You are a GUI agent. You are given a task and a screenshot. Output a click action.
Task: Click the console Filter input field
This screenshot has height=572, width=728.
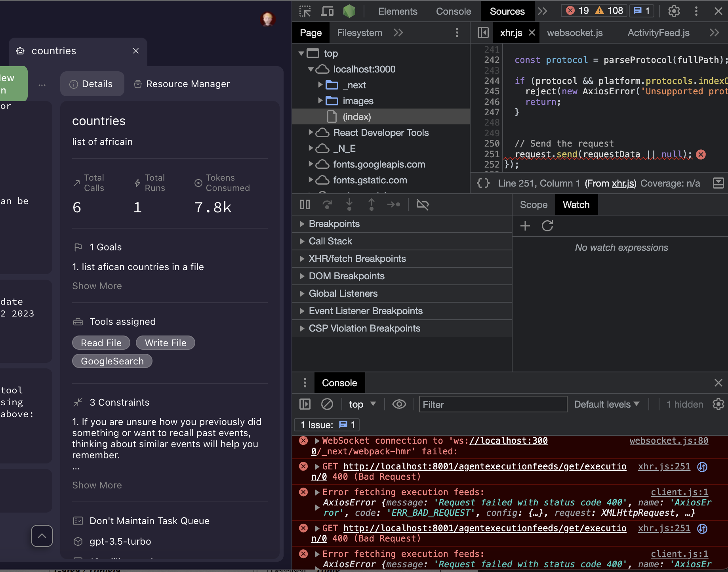(x=492, y=404)
